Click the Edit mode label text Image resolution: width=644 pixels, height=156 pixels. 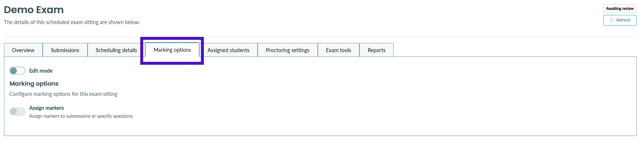(41, 71)
